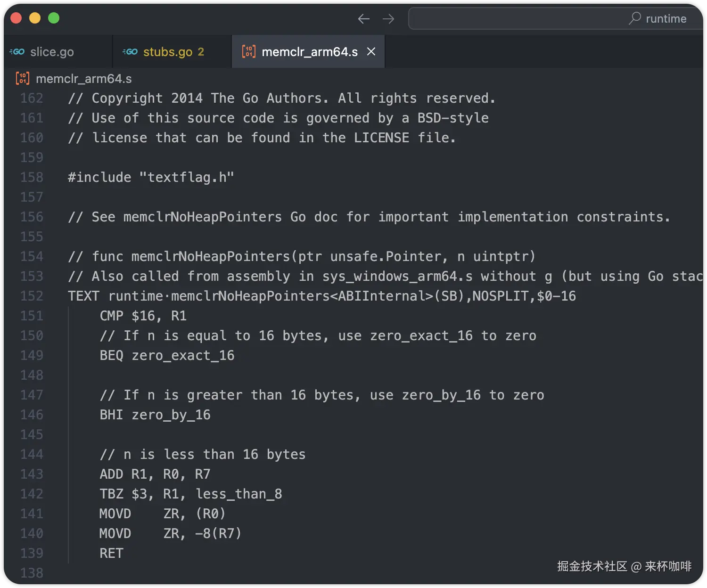Click the search magnifier icon
This screenshot has width=707, height=588.
(635, 18)
